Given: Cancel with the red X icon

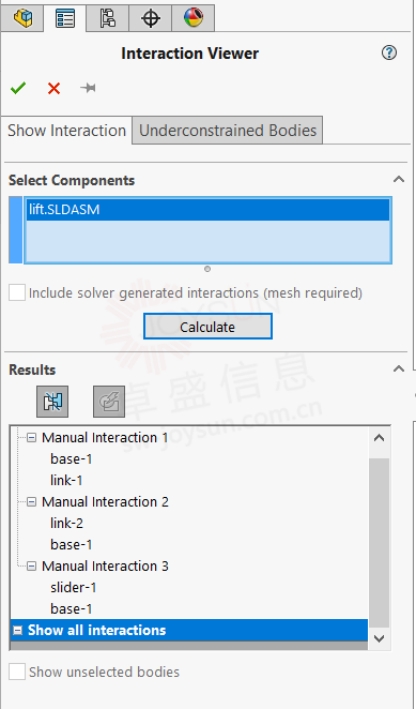Looking at the screenshot, I should tap(54, 88).
